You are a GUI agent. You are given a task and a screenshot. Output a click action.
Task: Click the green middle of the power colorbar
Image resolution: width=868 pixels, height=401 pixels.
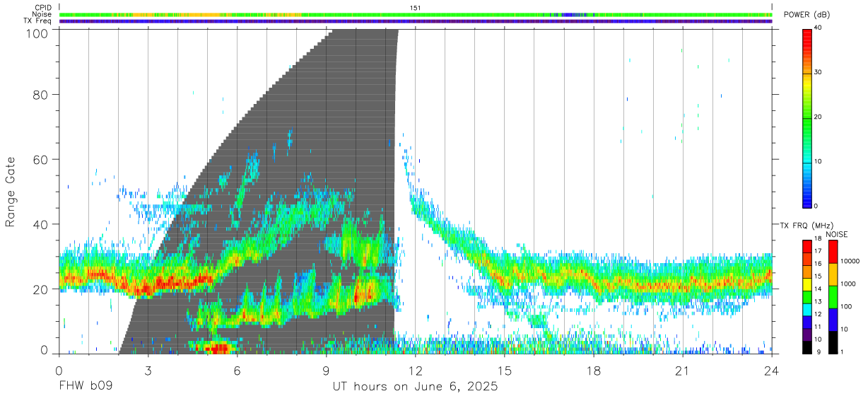pyautogui.click(x=807, y=117)
